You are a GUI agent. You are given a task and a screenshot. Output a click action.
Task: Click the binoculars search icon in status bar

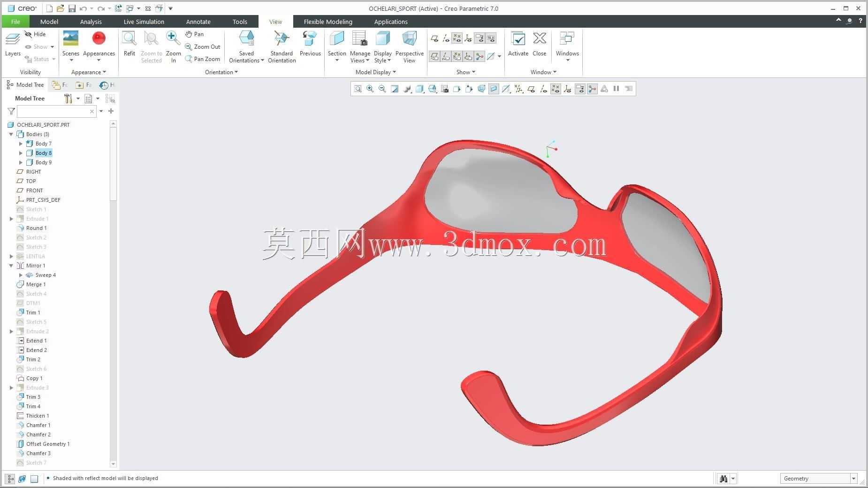723,479
